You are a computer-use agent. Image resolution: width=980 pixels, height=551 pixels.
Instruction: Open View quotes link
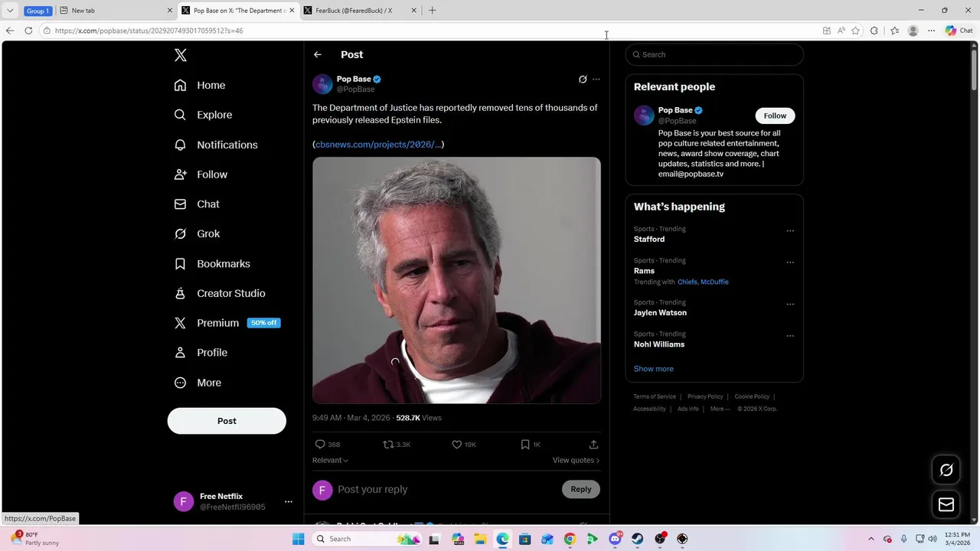coord(576,460)
